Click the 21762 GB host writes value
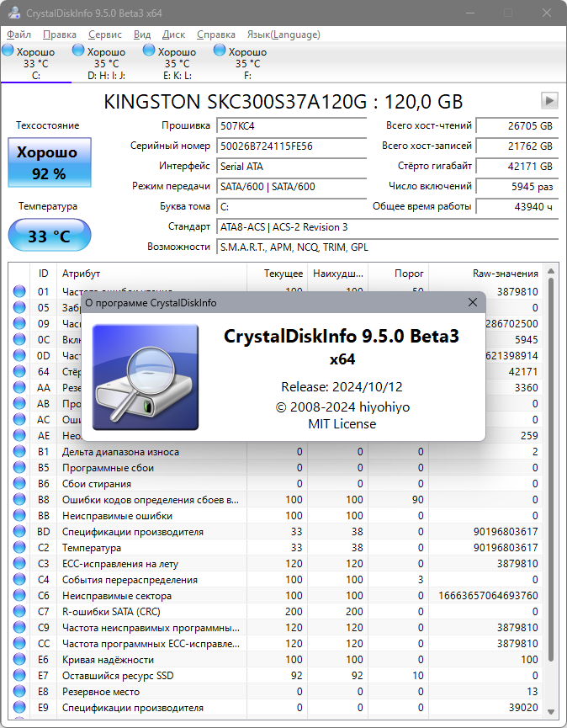Image resolution: width=567 pixels, height=728 pixels. coord(517,146)
